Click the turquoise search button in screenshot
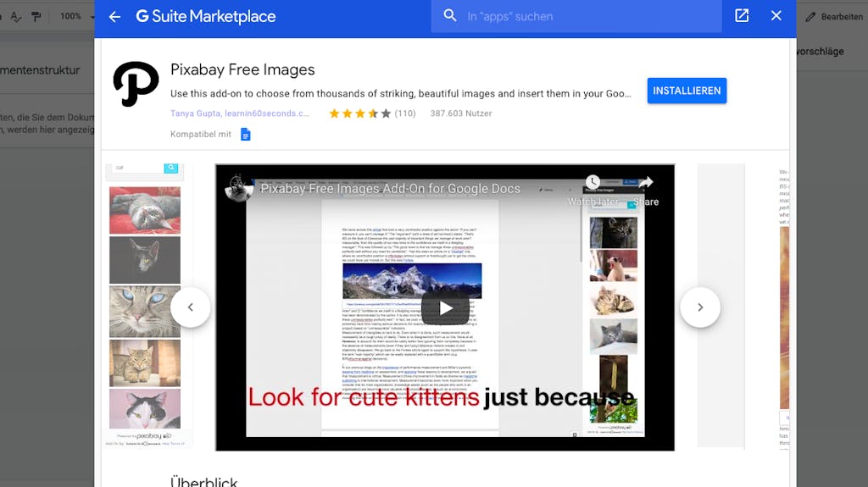 pos(171,168)
